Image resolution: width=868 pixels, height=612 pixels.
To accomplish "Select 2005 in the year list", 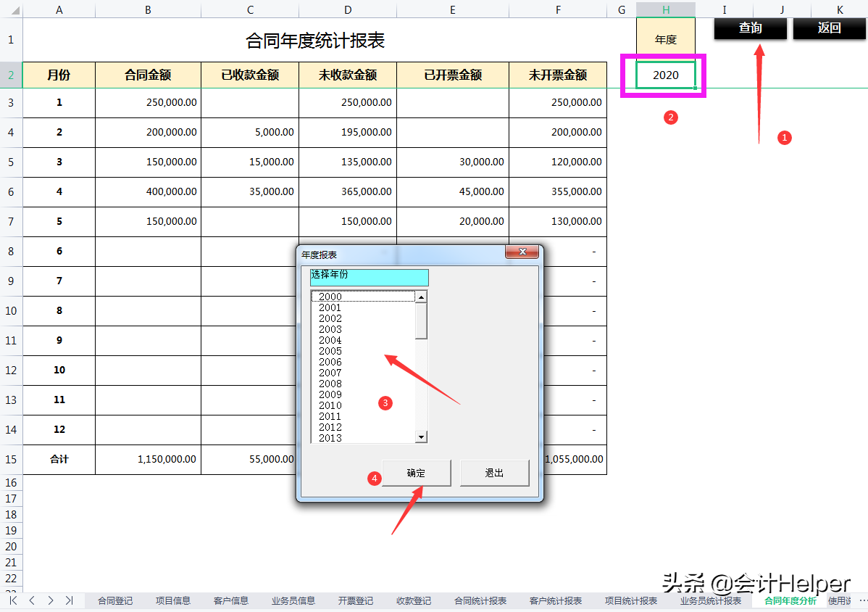I will pos(330,351).
